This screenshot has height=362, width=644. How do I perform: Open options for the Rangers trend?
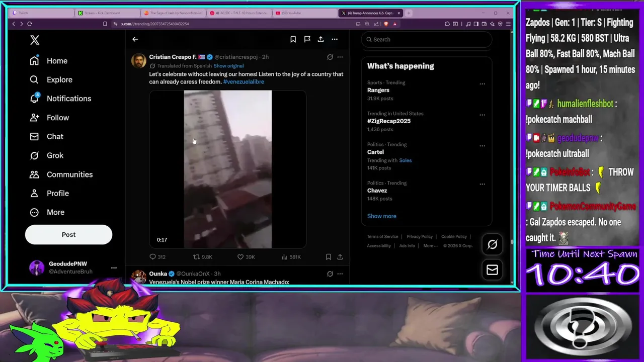point(482,84)
